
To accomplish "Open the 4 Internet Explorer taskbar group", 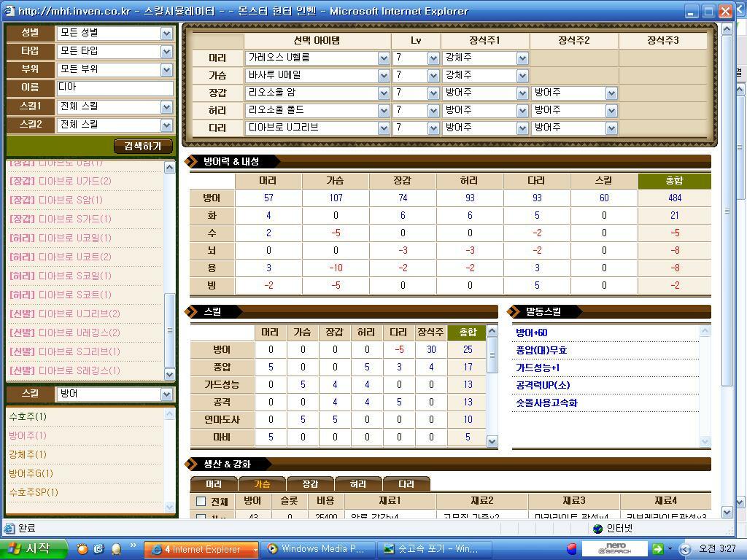I will tap(197, 548).
